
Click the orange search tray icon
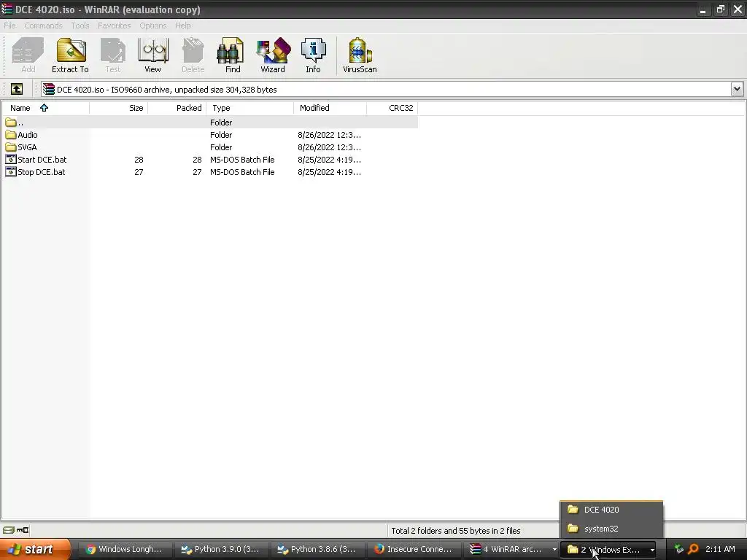click(693, 549)
